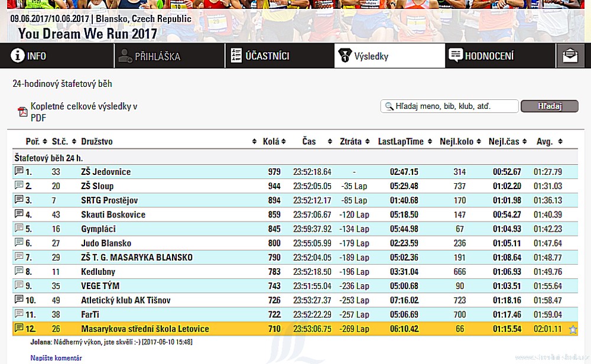Open comment icon for Gympláci row
Screen dimensions: 591x364
[19, 228]
